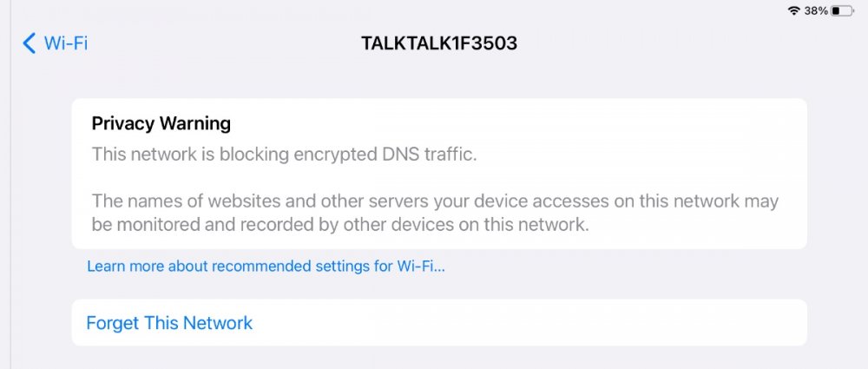
Task: Tap the blocking encrypted DNS traffic message
Action: 286,155
